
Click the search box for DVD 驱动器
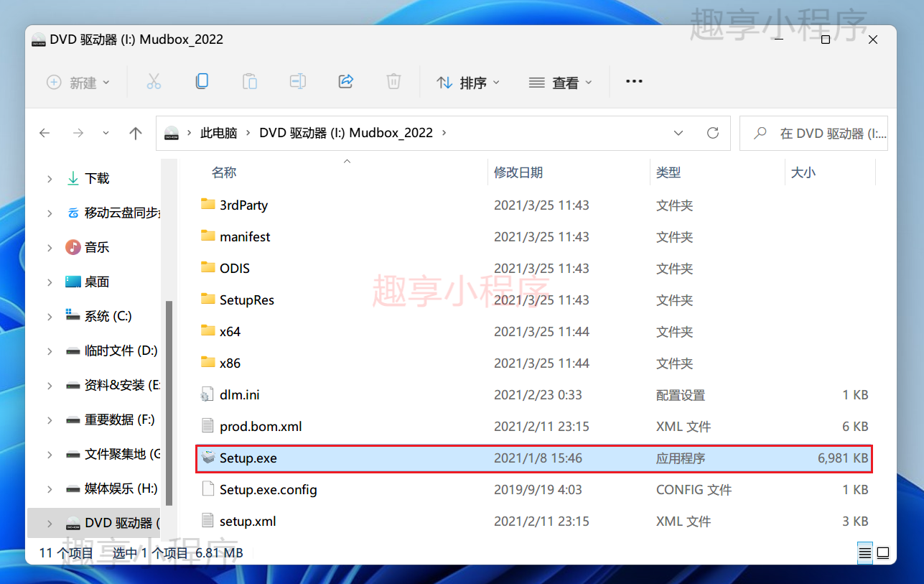pyautogui.click(x=813, y=133)
